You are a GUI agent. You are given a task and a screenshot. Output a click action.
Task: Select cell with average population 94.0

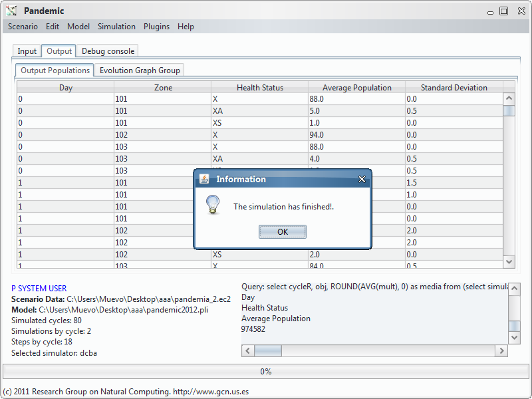click(x=356, y=135)
